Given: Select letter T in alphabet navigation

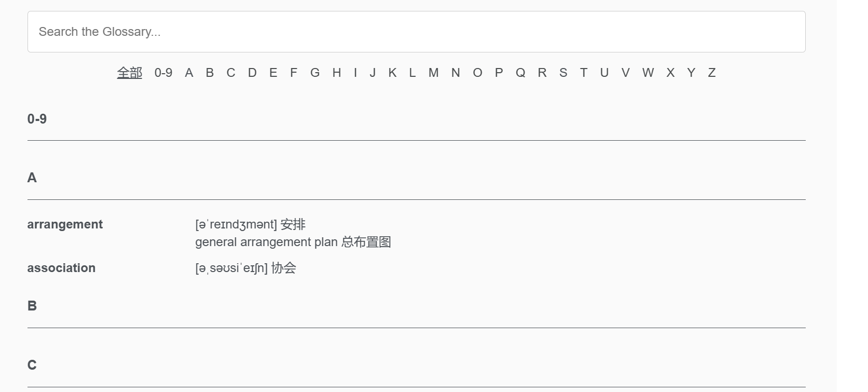Looking at the screenshot, I should (x=584, y=73).
